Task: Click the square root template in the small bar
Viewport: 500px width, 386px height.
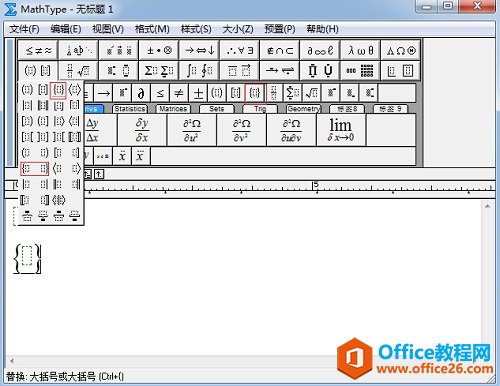Action: click(312, 93)
